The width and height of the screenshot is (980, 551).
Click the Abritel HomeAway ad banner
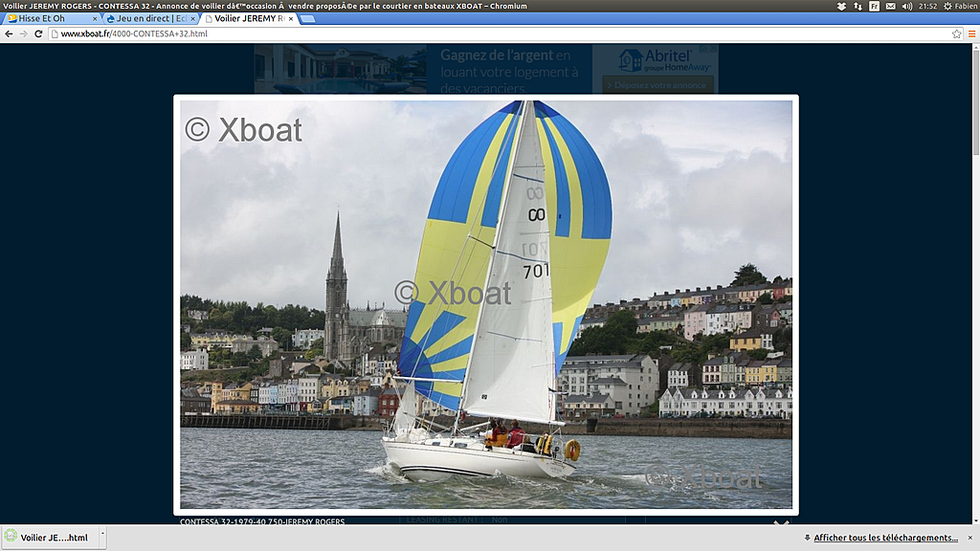coord(486,69)
